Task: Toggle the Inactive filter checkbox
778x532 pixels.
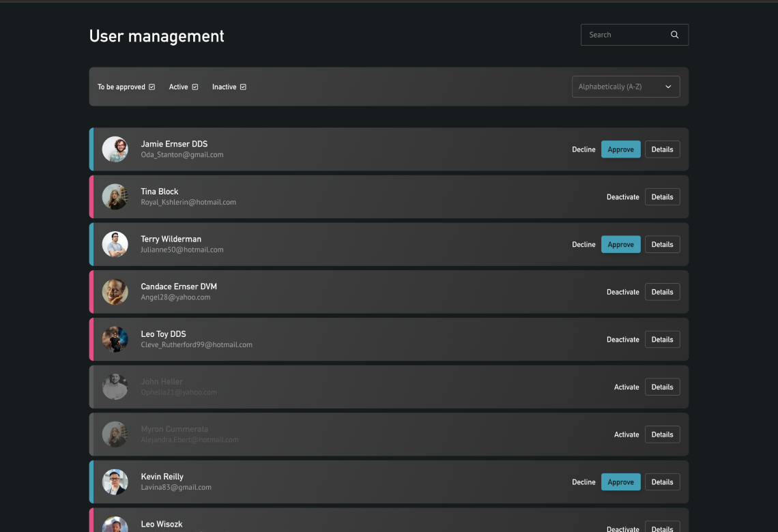Action: (243, 87)
